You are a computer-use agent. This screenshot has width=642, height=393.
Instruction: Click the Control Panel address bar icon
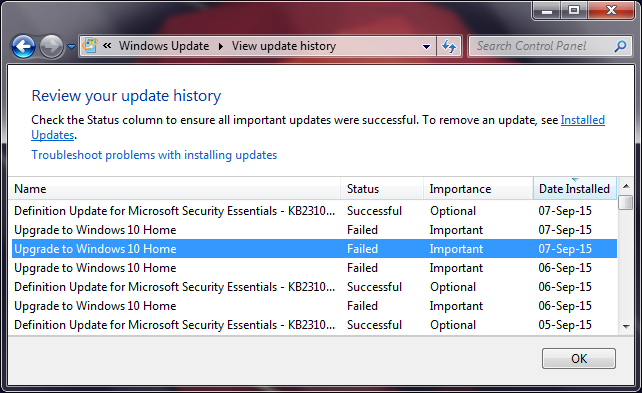(90, 45)
